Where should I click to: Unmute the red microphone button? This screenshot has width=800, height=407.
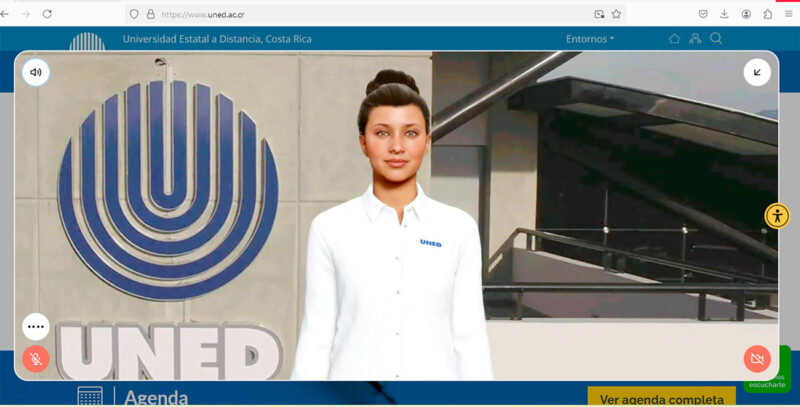(x=36, y=359)
